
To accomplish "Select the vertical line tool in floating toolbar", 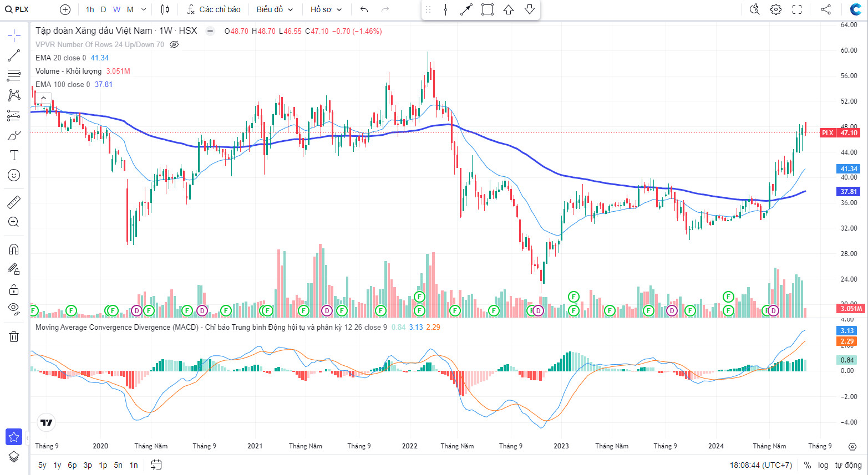I will point(445,9).
